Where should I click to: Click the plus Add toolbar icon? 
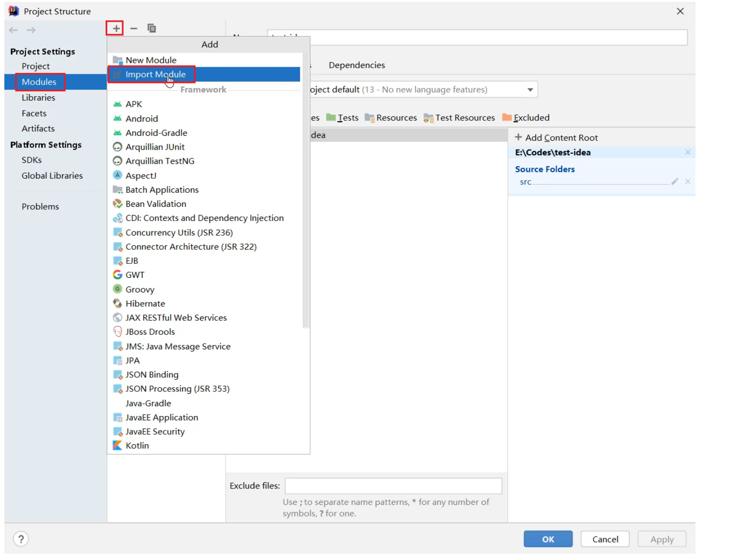coord(116,29)
